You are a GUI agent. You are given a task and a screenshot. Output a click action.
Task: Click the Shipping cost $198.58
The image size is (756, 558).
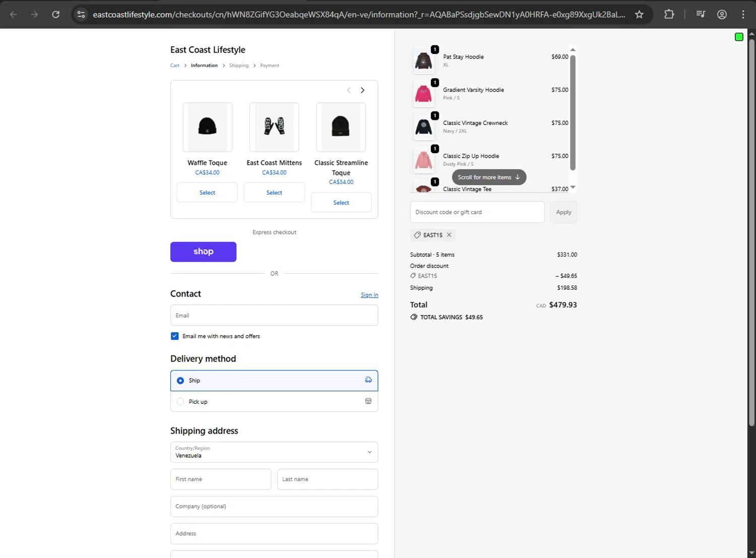567,288
